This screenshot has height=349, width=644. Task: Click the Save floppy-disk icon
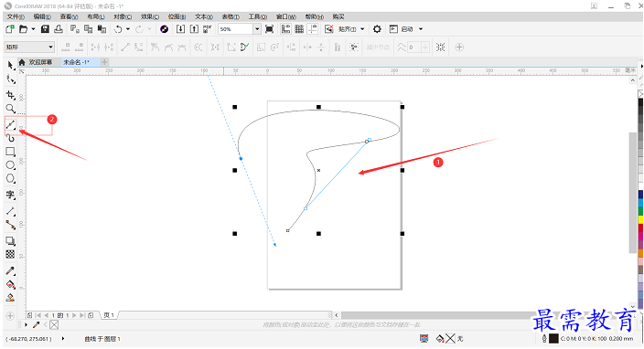(x=45, y=29)
